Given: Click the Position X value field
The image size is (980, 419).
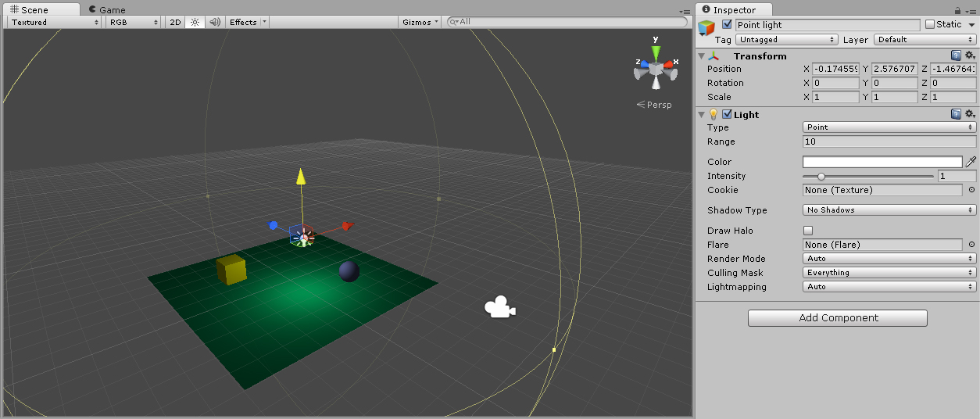Looking at the screenshot, I should 835,69.
